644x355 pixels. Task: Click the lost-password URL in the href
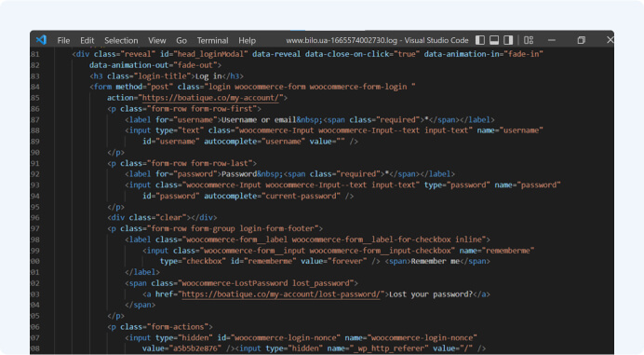click(x=281, y=294)
